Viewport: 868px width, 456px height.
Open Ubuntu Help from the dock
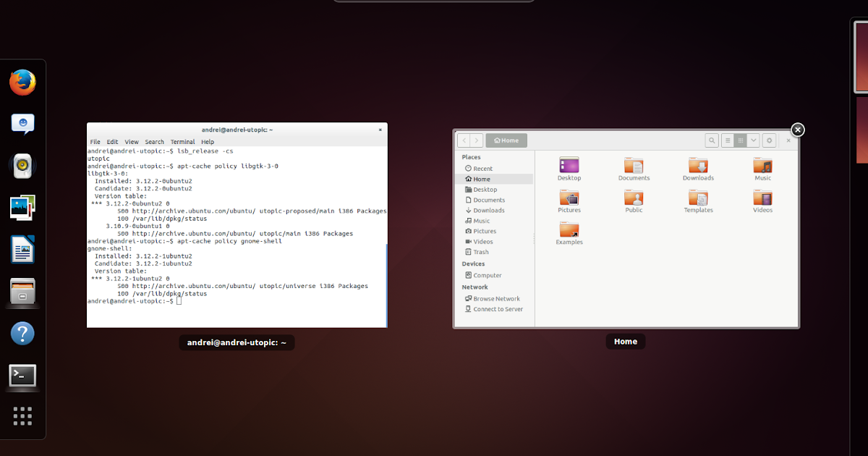22,334
